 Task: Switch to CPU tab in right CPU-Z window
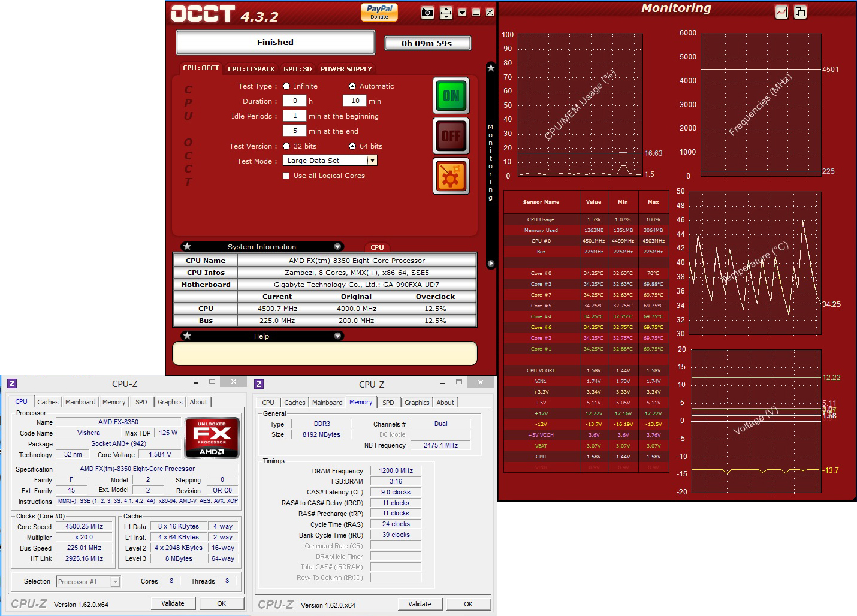point(268,403)
